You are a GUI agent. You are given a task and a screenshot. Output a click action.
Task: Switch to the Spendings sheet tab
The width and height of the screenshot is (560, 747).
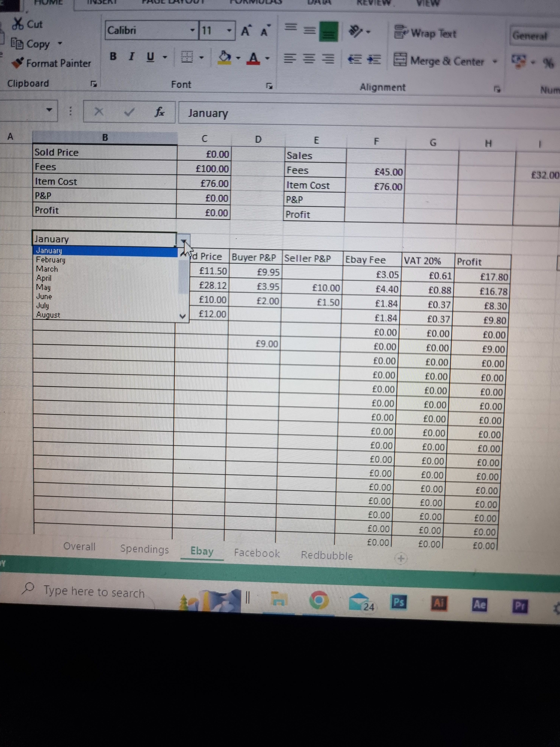coord(144,549)
